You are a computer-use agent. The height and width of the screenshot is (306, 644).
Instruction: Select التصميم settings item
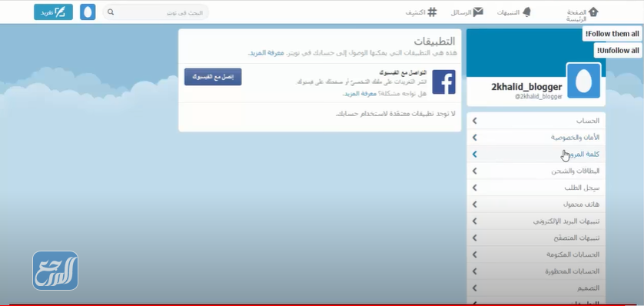[x=536, y=288]
